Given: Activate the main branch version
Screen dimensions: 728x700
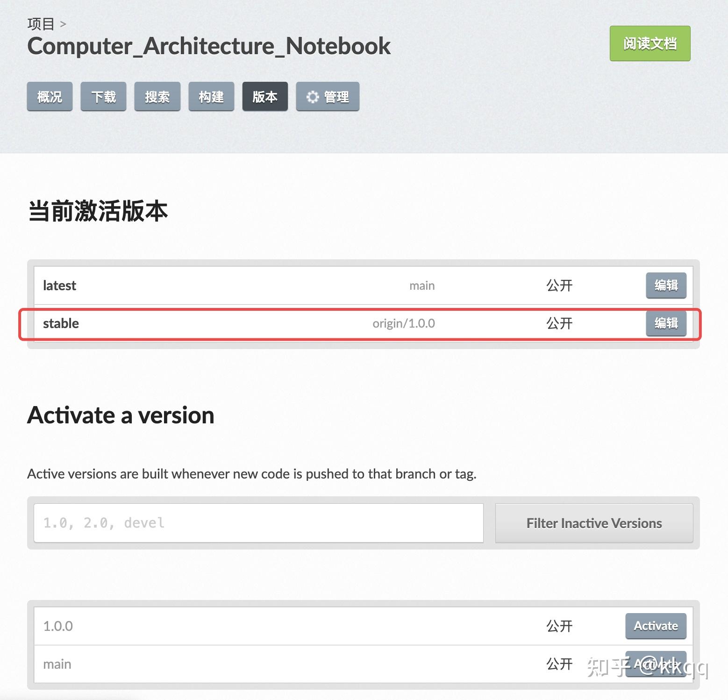Looking at the screenshot, I should (x=655, y=664).
